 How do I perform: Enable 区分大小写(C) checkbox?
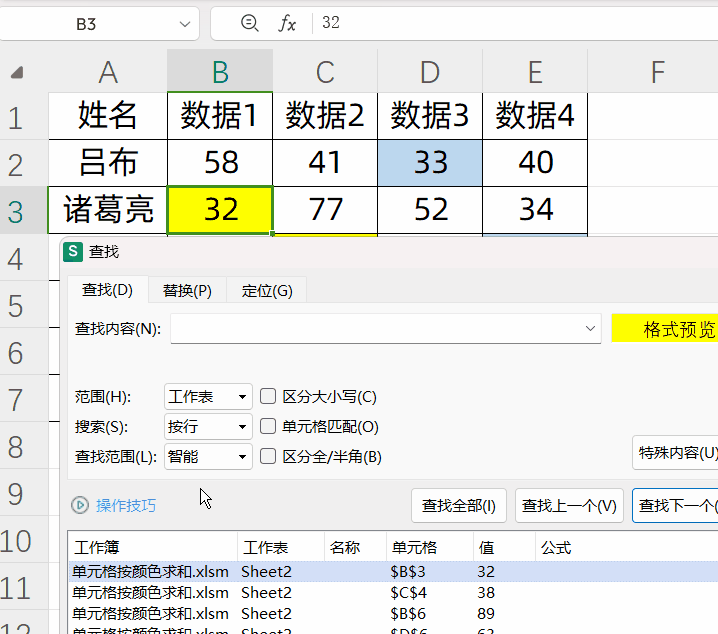pyautogui.click(x=268, y=396)
